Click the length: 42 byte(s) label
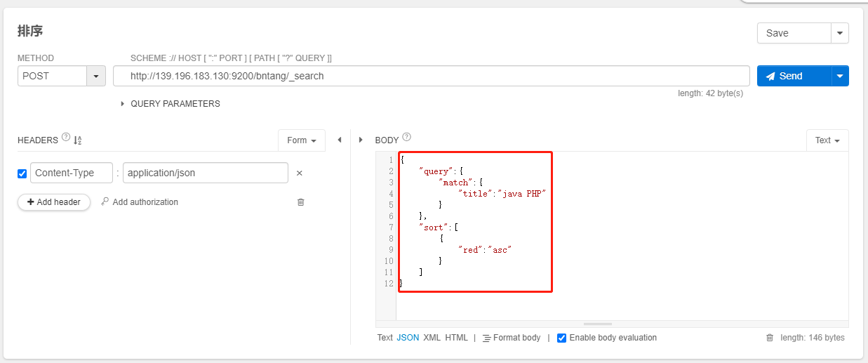The width and height of the screenshot is (868, 363). 710,93
